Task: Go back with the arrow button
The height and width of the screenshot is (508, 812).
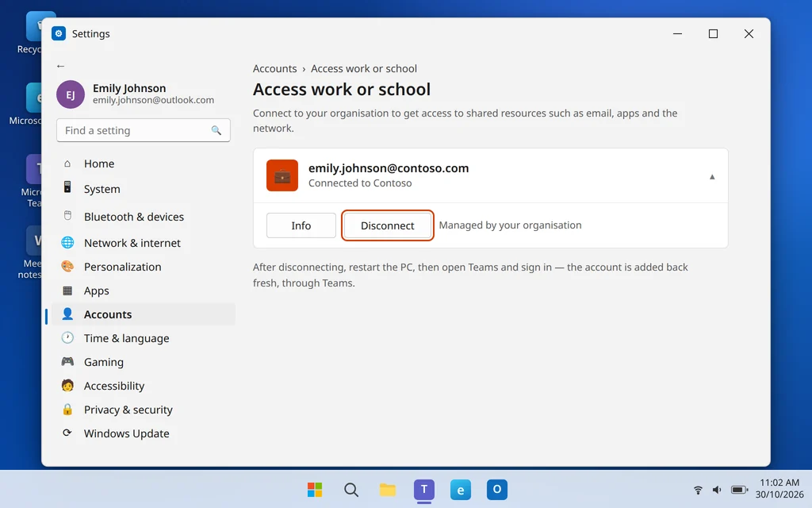Action: [60, 66]
